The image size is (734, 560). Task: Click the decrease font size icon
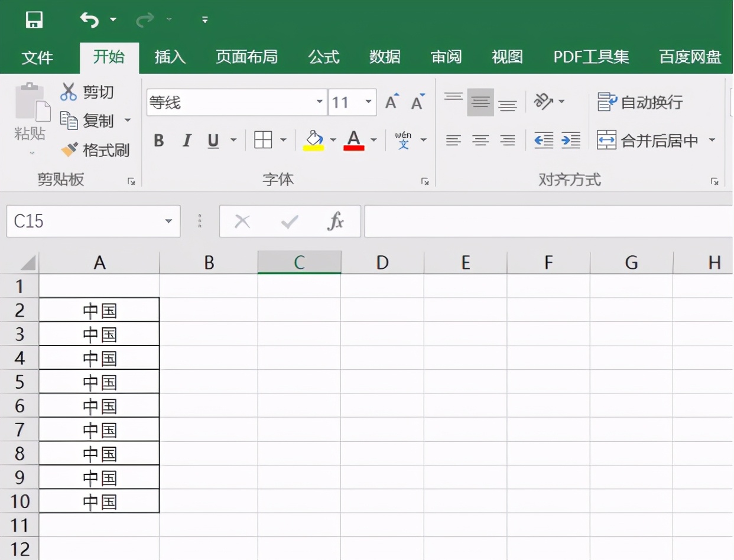418,102
